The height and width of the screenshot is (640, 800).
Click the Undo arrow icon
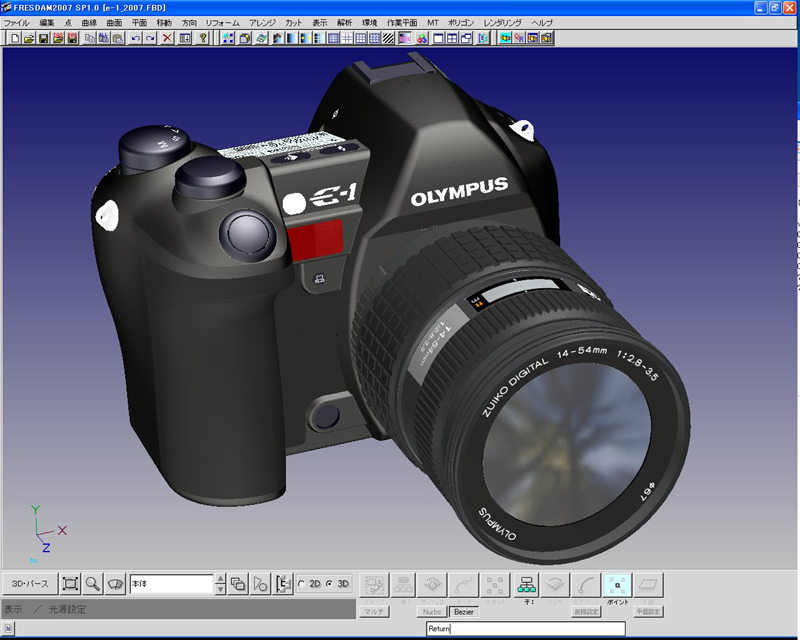135,38
